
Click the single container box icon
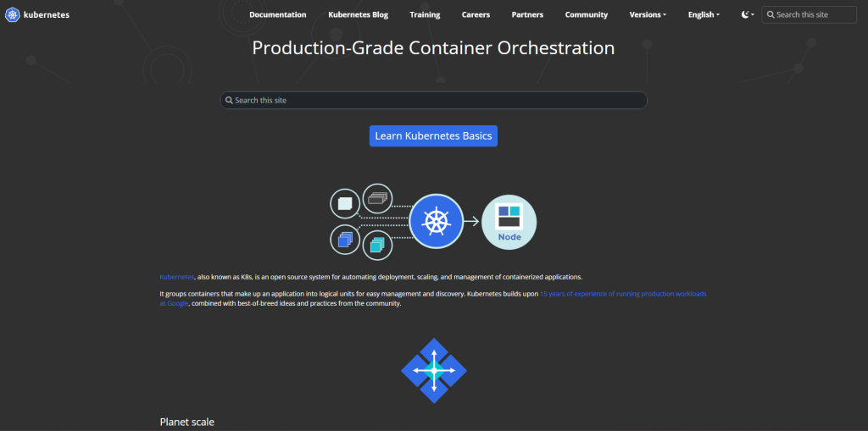click(x=345, y=203)
